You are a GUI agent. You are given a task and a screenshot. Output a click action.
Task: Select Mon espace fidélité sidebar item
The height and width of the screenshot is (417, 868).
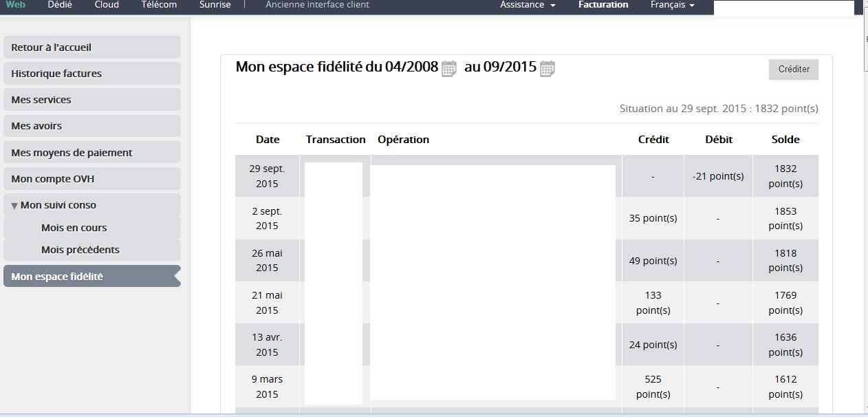(x=91, y=277)
